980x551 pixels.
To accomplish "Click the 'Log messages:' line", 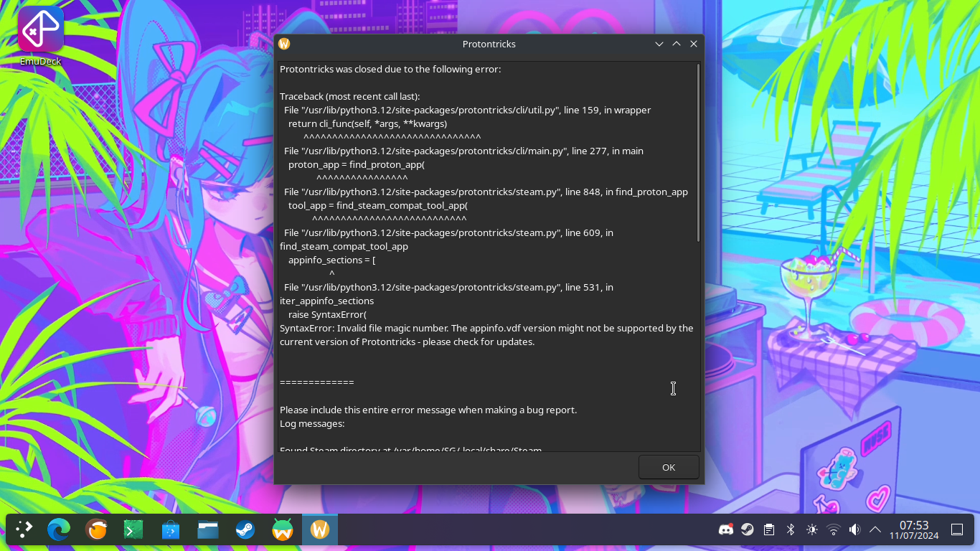I will point(312,423).
